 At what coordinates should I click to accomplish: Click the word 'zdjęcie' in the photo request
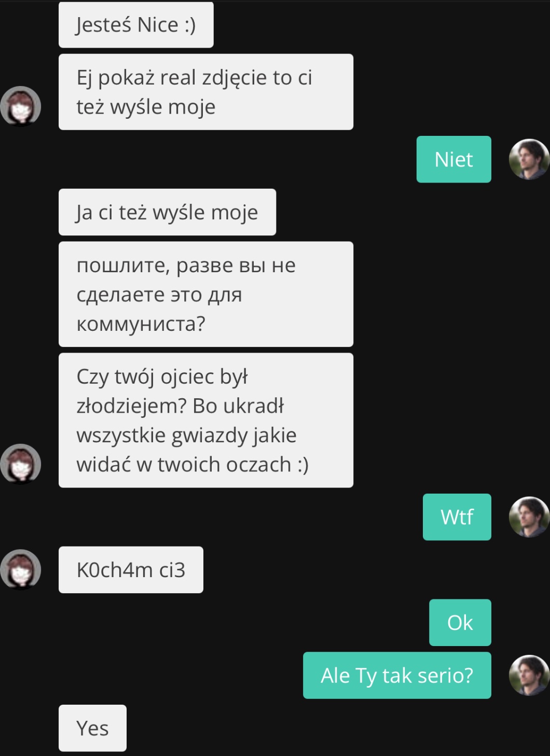point(235,78)
